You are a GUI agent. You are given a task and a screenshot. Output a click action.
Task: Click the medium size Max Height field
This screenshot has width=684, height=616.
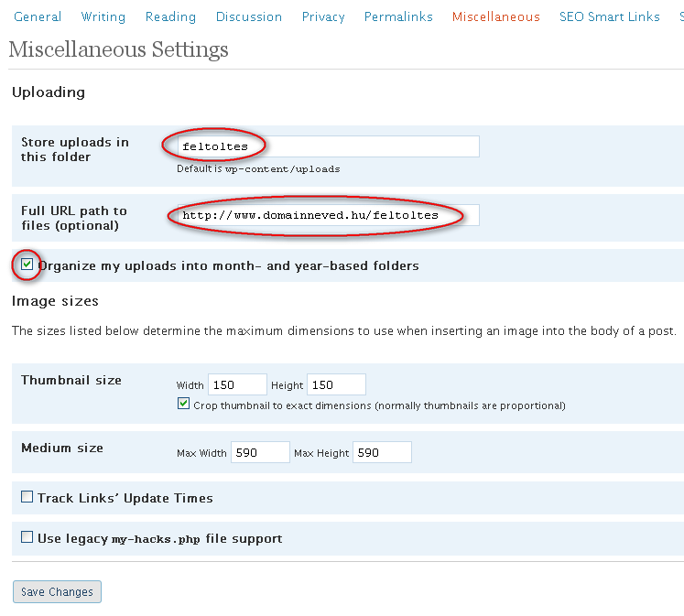(382, 452)
